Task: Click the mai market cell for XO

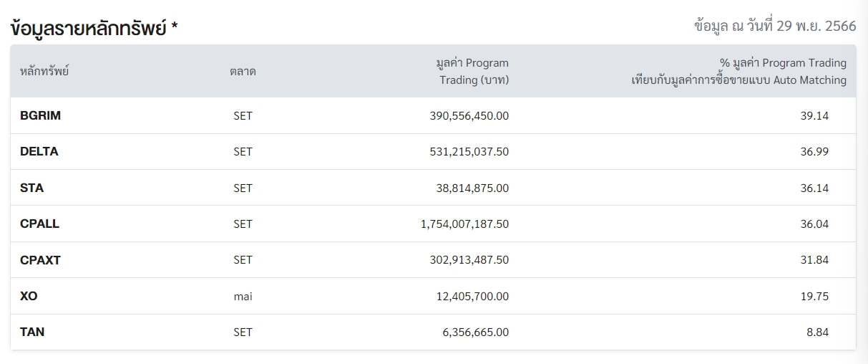Action: [x=243, y=296]
